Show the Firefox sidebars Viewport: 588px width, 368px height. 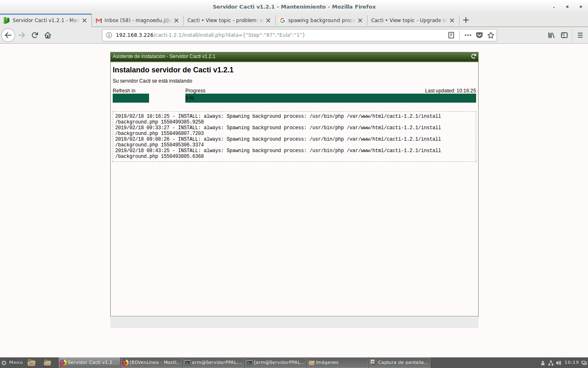[564, 35]
